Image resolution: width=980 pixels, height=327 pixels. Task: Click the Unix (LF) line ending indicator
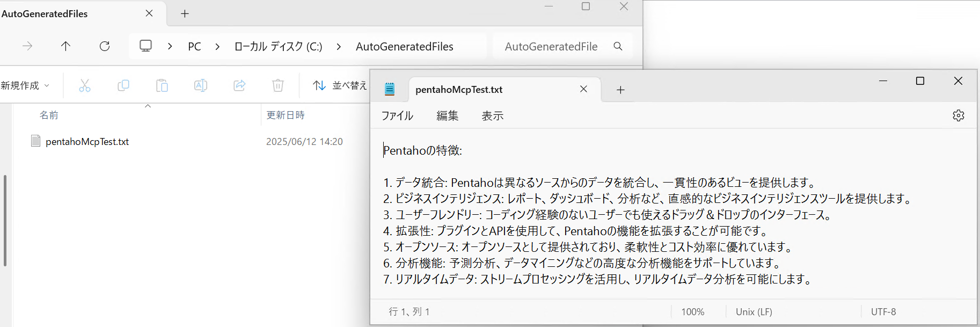pos(754,312)
